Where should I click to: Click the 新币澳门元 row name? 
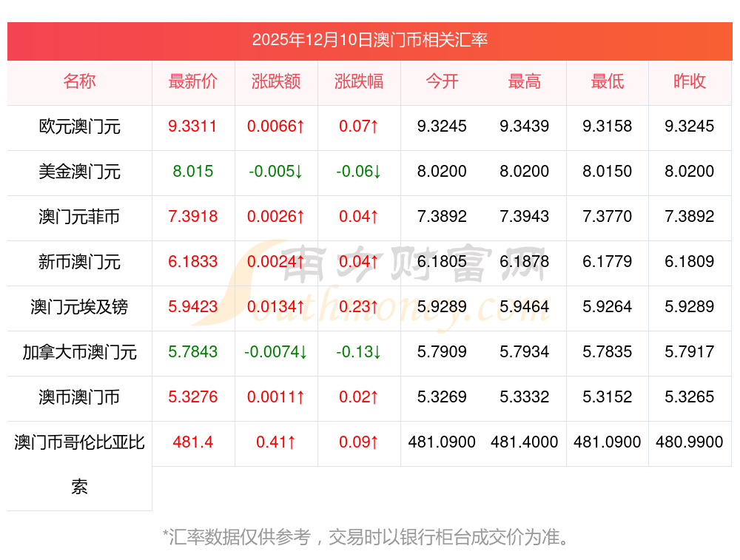click(79, 261)
